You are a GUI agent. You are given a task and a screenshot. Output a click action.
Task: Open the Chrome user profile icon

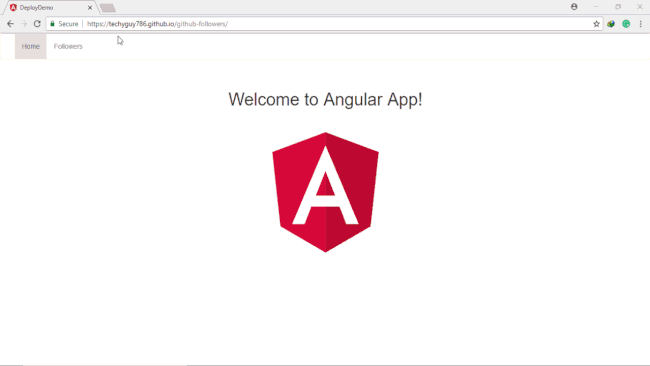point(574,7)
